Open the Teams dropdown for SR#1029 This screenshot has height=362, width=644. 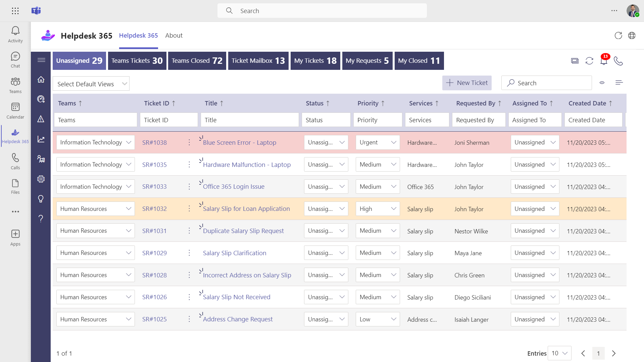(x=96, y=253)
